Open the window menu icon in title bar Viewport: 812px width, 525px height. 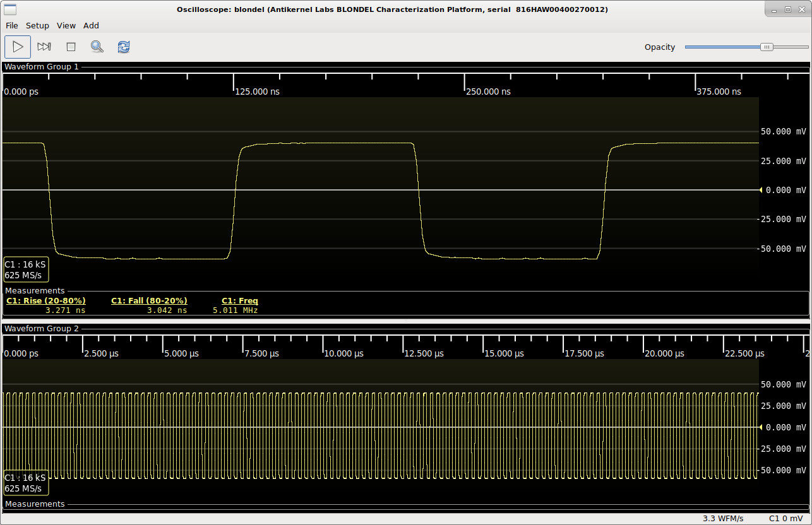pyautogui.click(x=10, y=9)
